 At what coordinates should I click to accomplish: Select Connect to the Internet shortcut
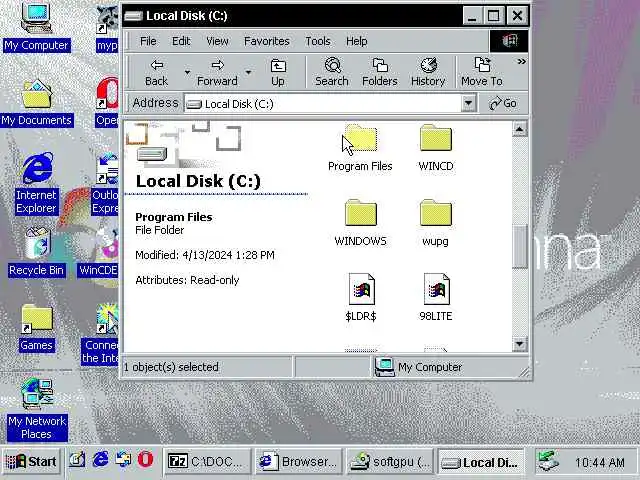pos(101,334)
